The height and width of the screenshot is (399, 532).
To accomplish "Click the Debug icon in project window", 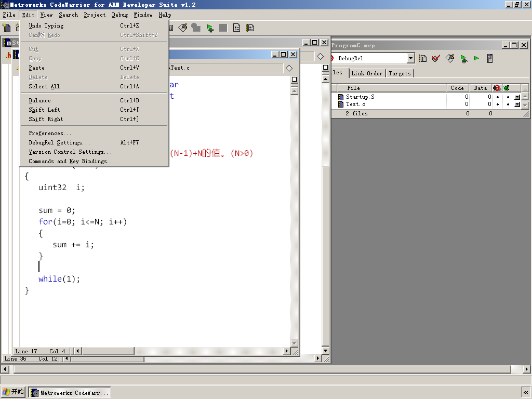I will (x=464, y=58).
